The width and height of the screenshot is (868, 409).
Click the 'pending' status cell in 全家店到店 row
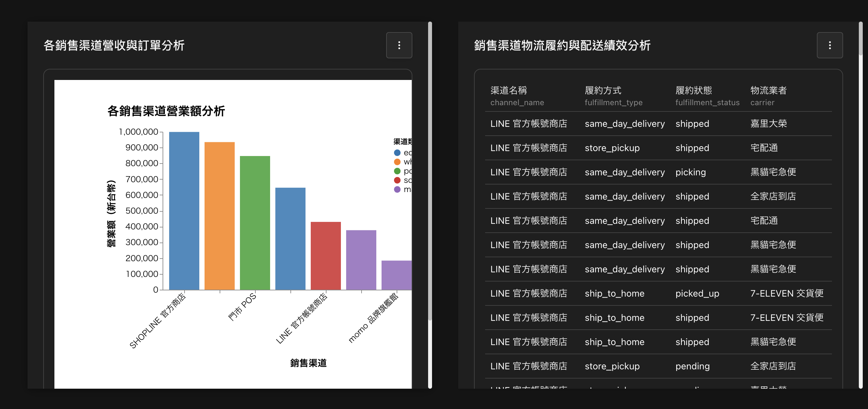click(x=692, y=366)
